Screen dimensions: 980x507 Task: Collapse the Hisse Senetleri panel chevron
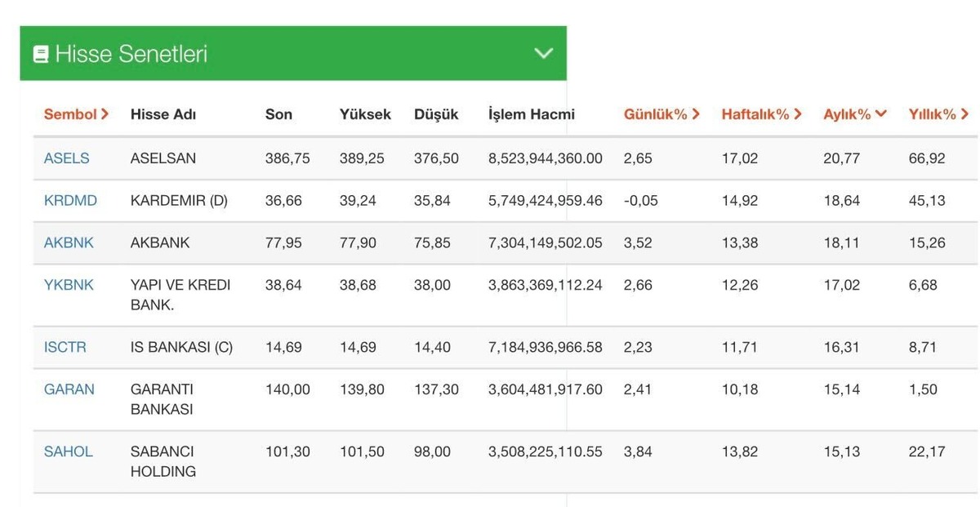[543, 54]
